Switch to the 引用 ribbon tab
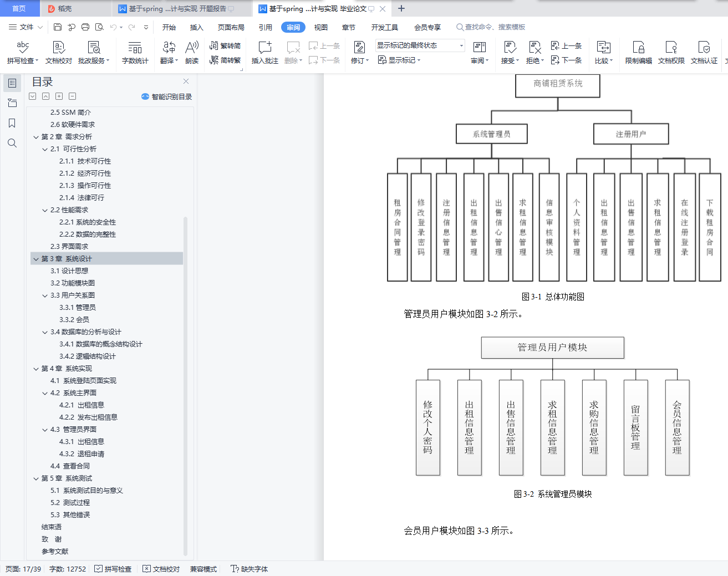728x576 pixels. click(x=266, y=27)
